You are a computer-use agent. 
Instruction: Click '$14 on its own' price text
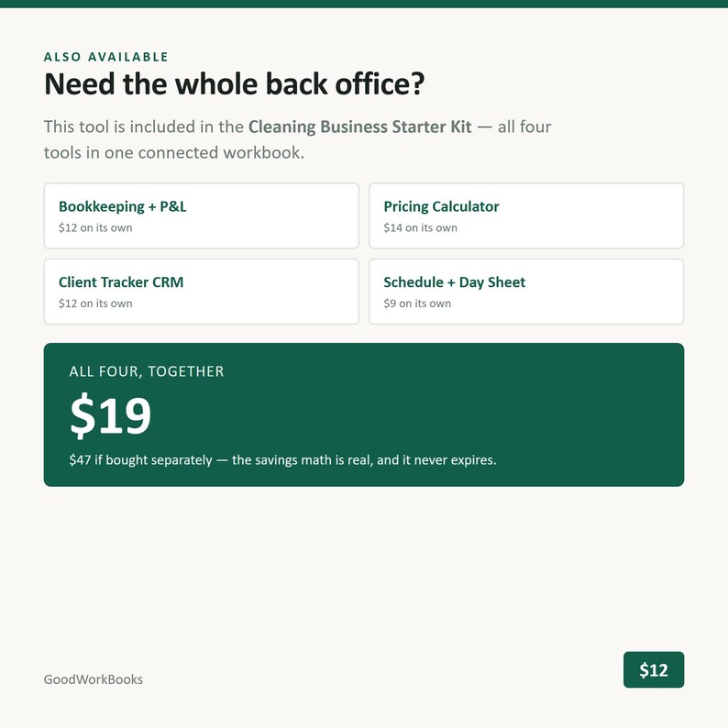pyautogui.click(x=420, y=227)
